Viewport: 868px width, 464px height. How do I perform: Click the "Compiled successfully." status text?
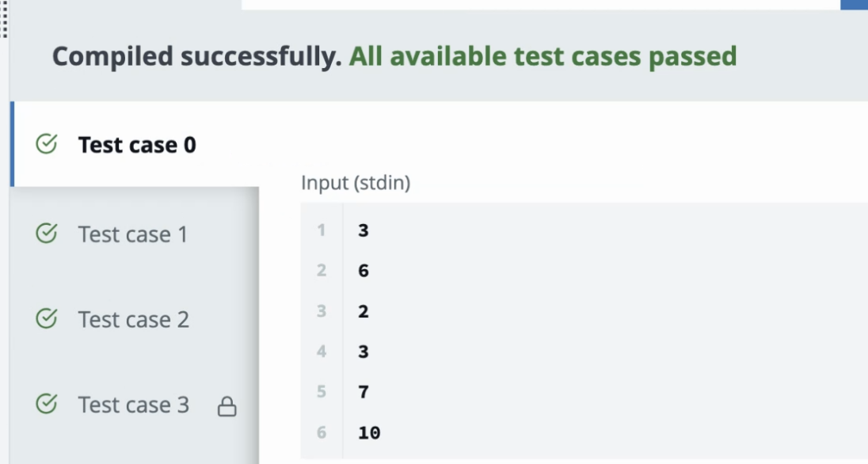pyautogui.click(x=196, y=56)
